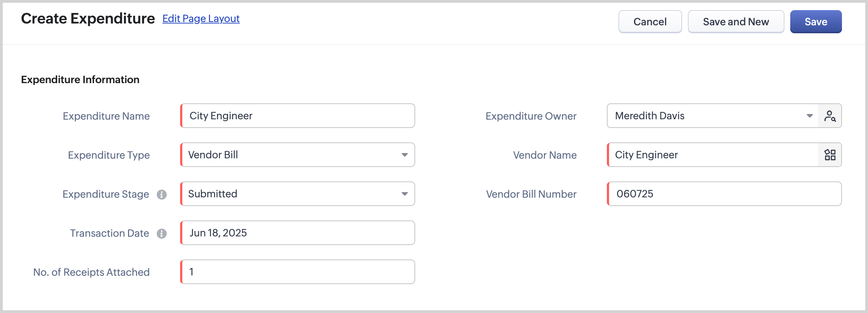
Task: Click the Expenditure Information section heading
Action: (x=80, y=80)
